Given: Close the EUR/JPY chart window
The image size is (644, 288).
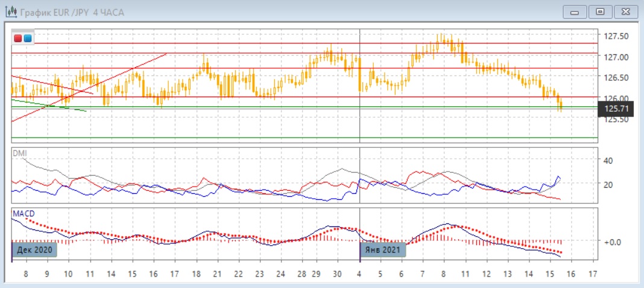Looking at the screenshot, I should (x=625, y=11).
